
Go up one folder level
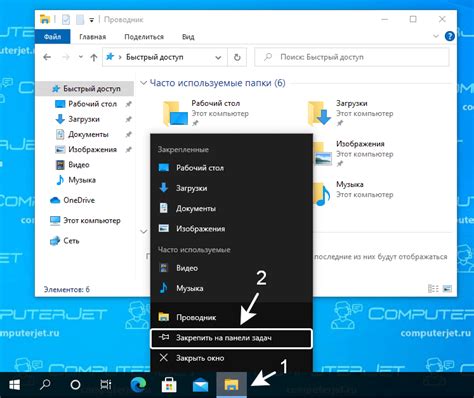click(94, 58)
